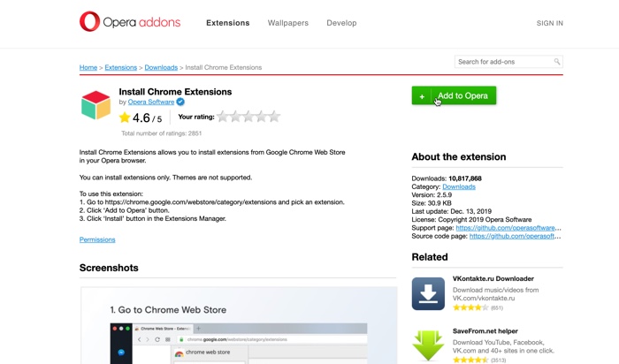Rate the extension three stars
This screenshot has width=619, height=364.
(x=248, y=117)
